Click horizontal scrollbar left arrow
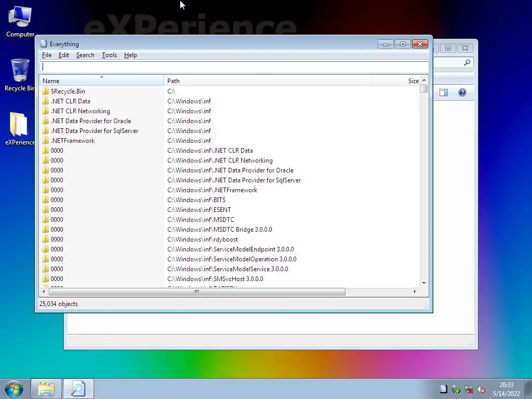The width and height of the screenshot is (532, 399). point(44,291)
